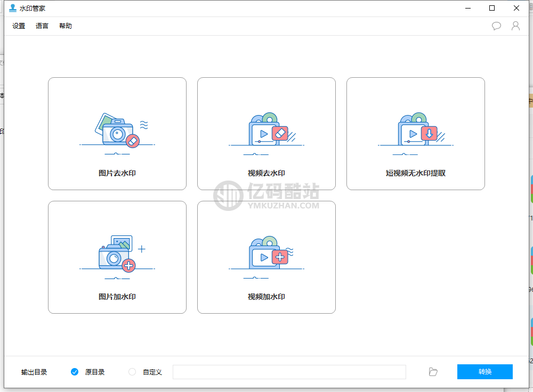This screenshot has height=392, width=533.
Task: Select the 自定义 radio option
Action: coord(132,372)
